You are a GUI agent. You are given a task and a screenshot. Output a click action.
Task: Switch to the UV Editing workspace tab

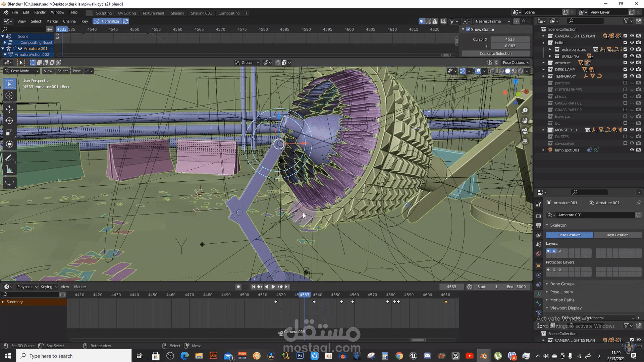pos(127,13)
